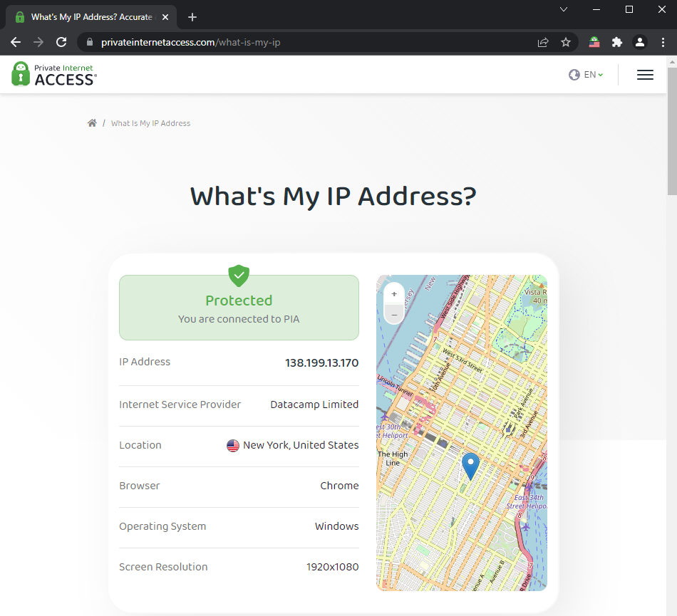Screen dimensions: 677x616
Task: Open the Chrome profile avatar
Action: pyautogui.click(x=640, y=42)
